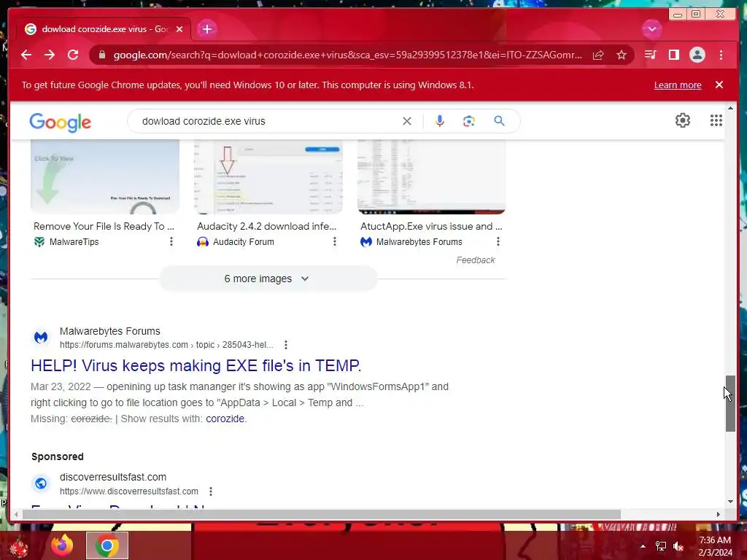Open options for the Audacity Forum image result
This screenshot has height=560, width=747.
334,241
